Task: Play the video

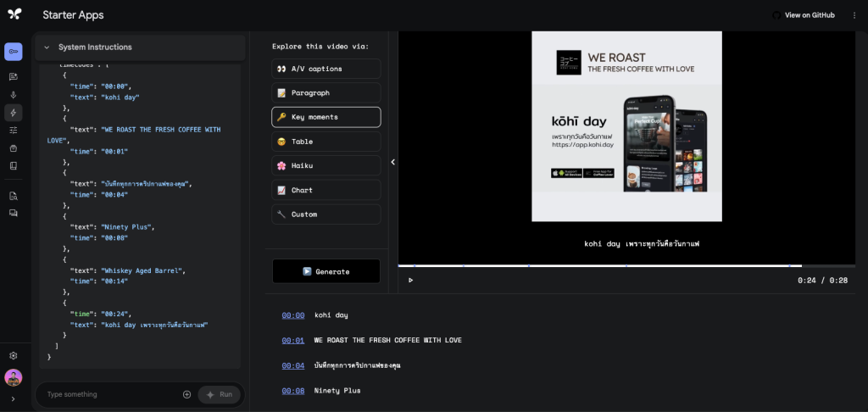Action: (x=410, y=281)
